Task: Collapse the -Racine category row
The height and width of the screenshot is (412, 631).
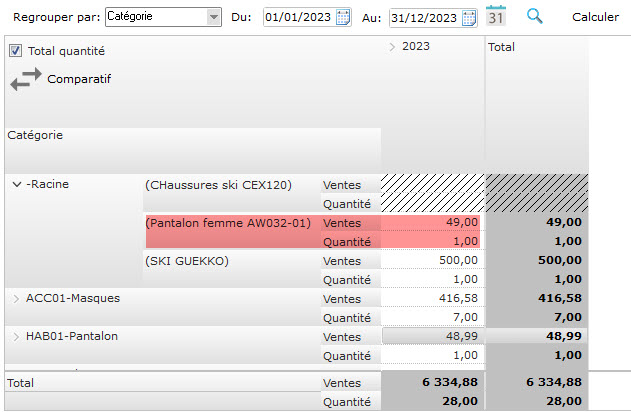Action: pyautogui.click(x=17, y=184)
